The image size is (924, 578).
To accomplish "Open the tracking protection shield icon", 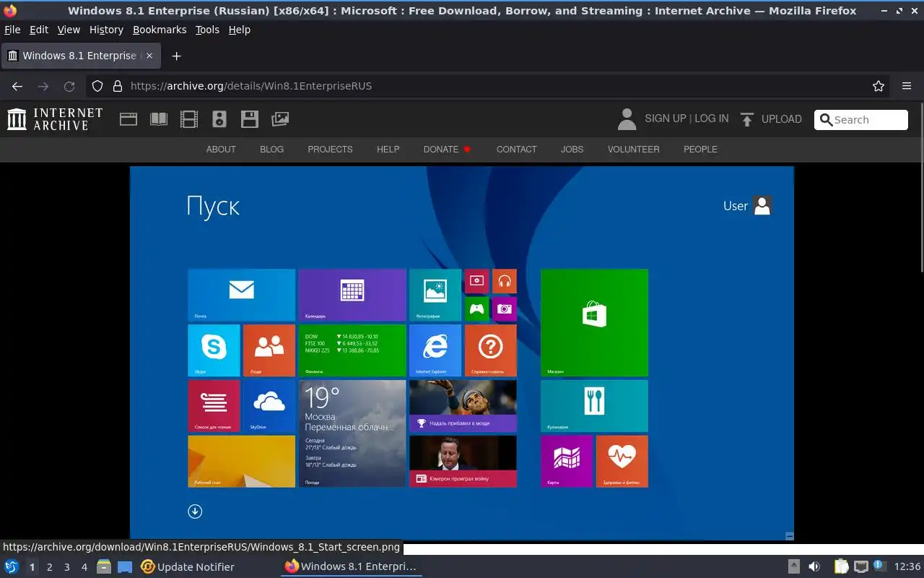I will [97, 86].
